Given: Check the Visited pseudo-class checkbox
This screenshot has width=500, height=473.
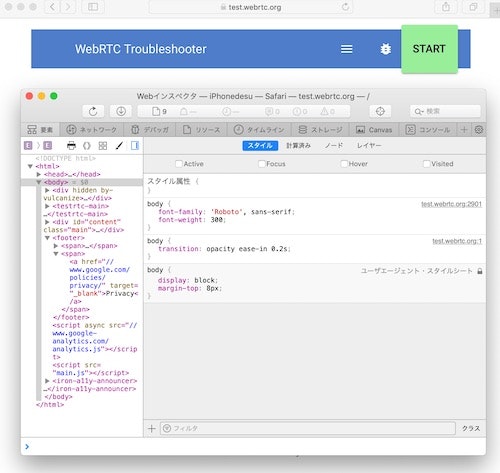Looking at the screenshot, I should [x=426, y=164].
